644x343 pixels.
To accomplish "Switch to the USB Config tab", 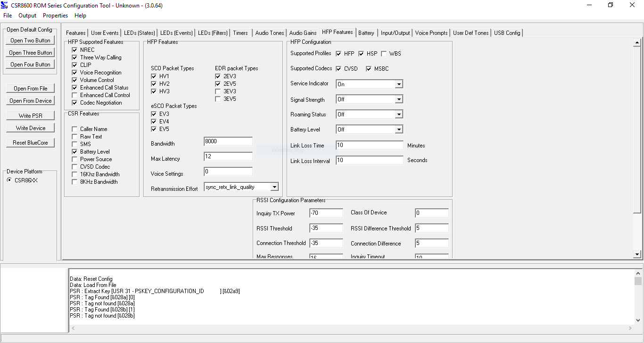I will click(x=507, y=33).
